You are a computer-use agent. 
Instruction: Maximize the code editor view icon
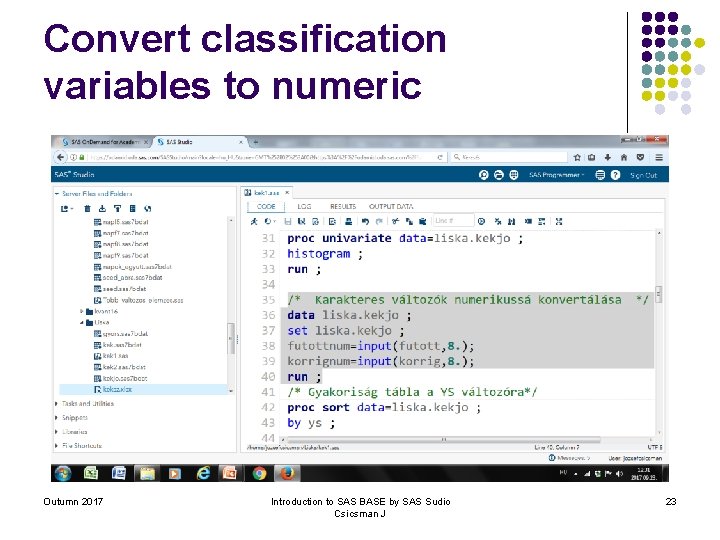559,221
